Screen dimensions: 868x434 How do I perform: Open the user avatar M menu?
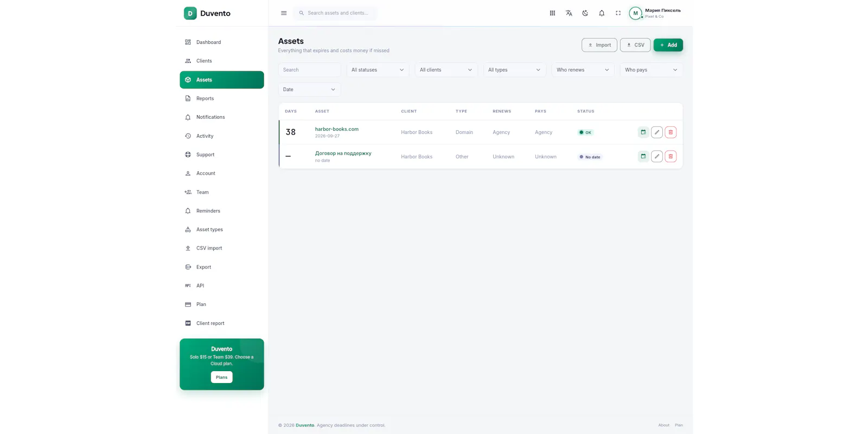coord(635,13)
